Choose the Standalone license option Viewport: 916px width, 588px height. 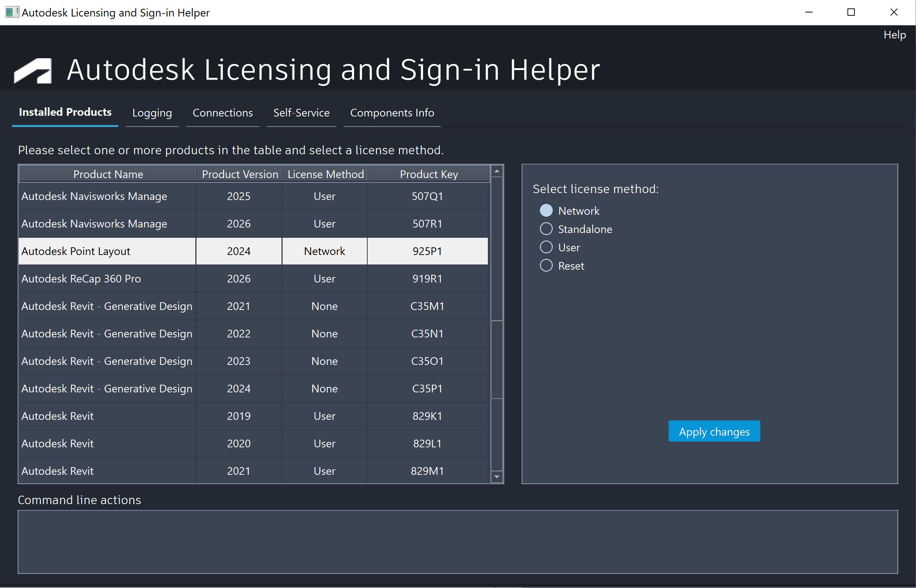click(x=546, y=229)
